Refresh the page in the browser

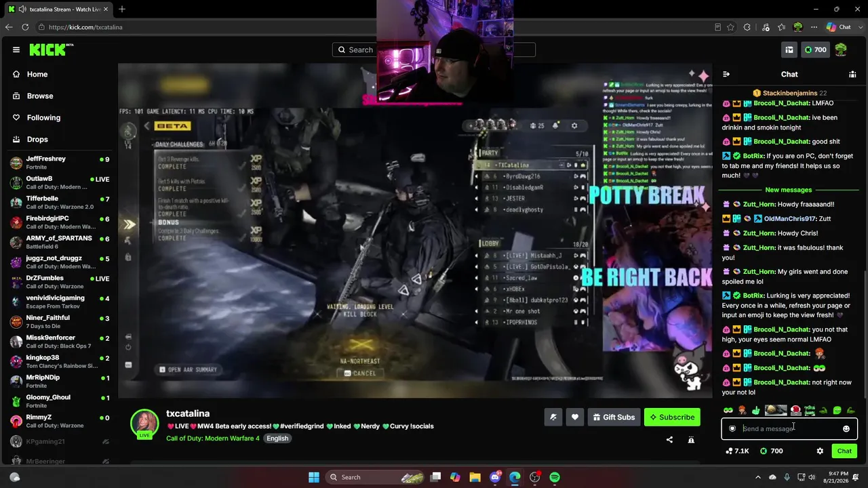click(25, 27)
